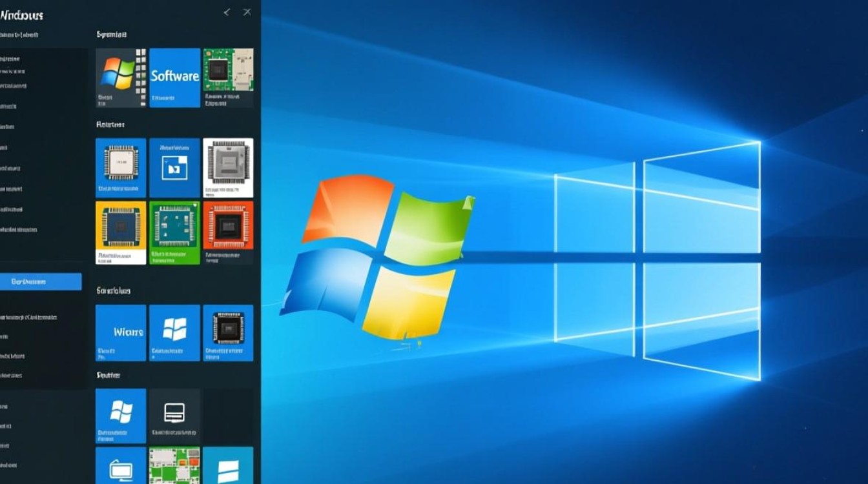The width and height of the screenshot is (868, 484).
Task: Click the green motherboard chip tile
Action: (x=174, y=232)
